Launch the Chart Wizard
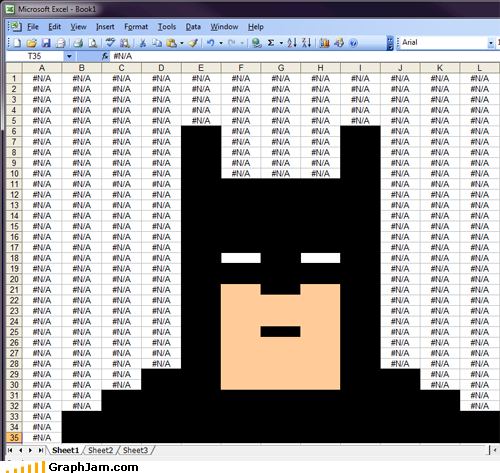This screenshot has width=500, height=473. tap(324, 43)
